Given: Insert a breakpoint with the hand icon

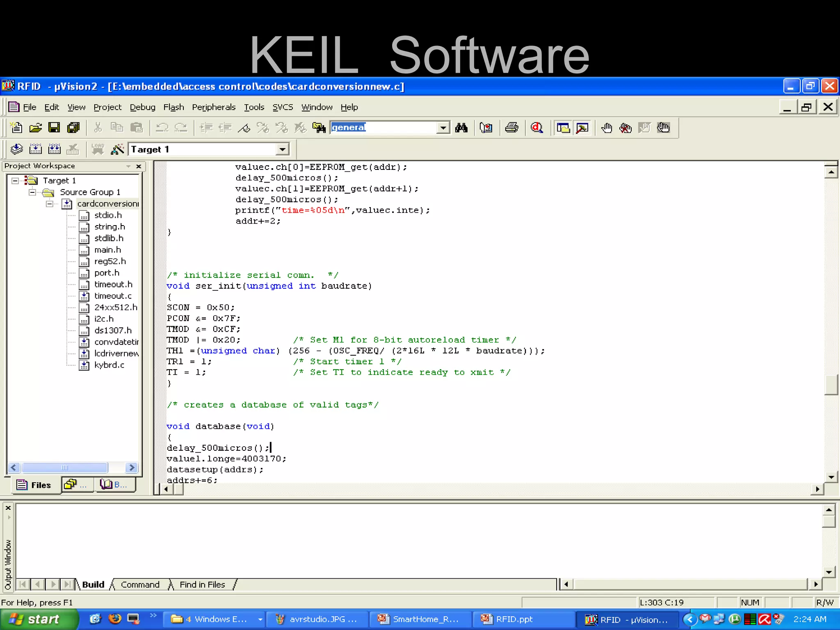Looking at the screenshot, I should (607, 128).
